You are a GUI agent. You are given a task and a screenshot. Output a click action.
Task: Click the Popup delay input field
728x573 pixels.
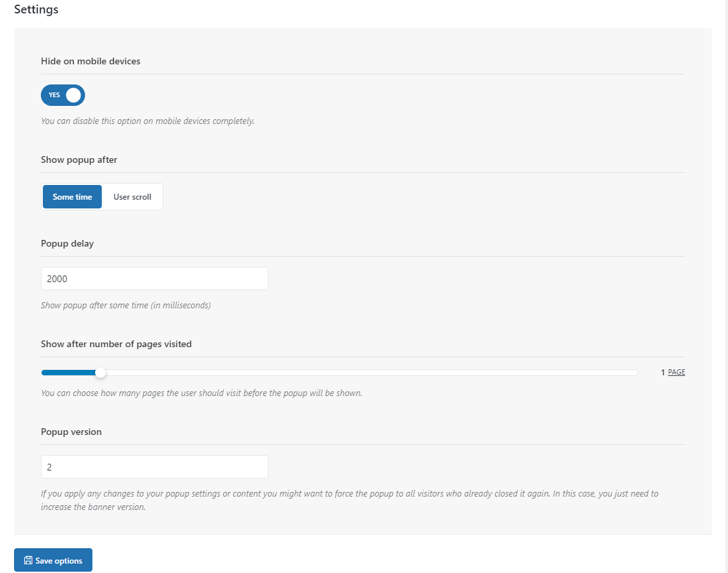click(x=155, y=278)
